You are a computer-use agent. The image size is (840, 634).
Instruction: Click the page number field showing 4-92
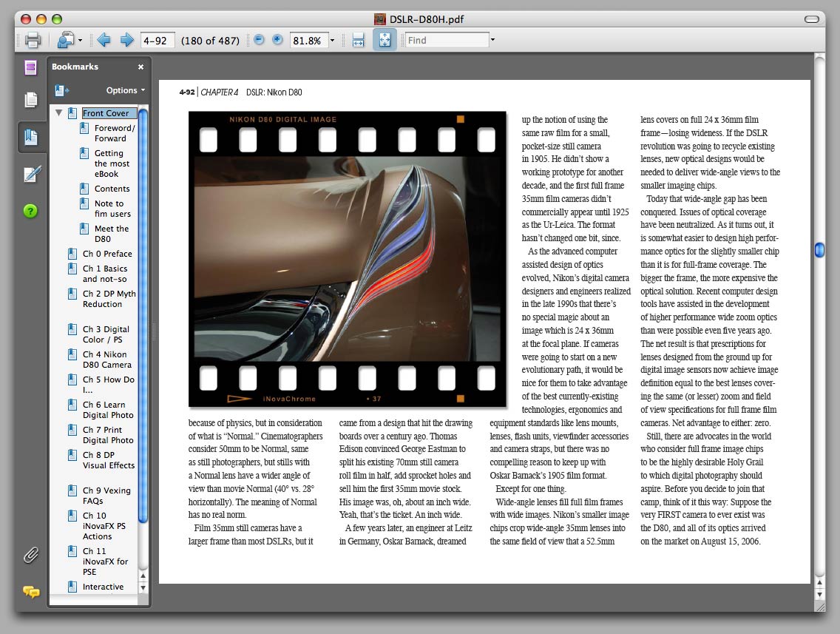tap(157, 41)
